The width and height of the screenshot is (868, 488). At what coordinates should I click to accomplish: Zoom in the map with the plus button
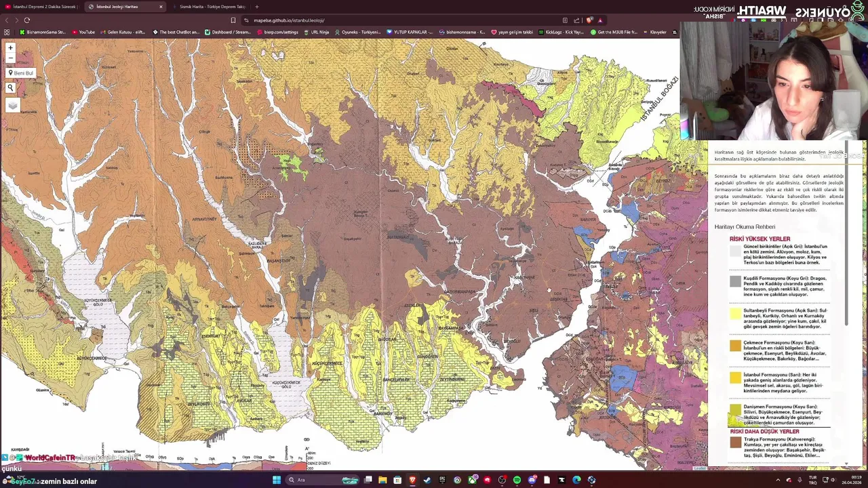[x=10, y=48]
